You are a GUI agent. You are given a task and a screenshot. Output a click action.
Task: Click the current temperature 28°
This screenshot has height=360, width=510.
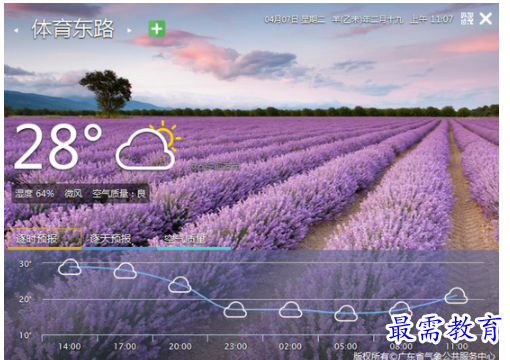coord(58,146)
